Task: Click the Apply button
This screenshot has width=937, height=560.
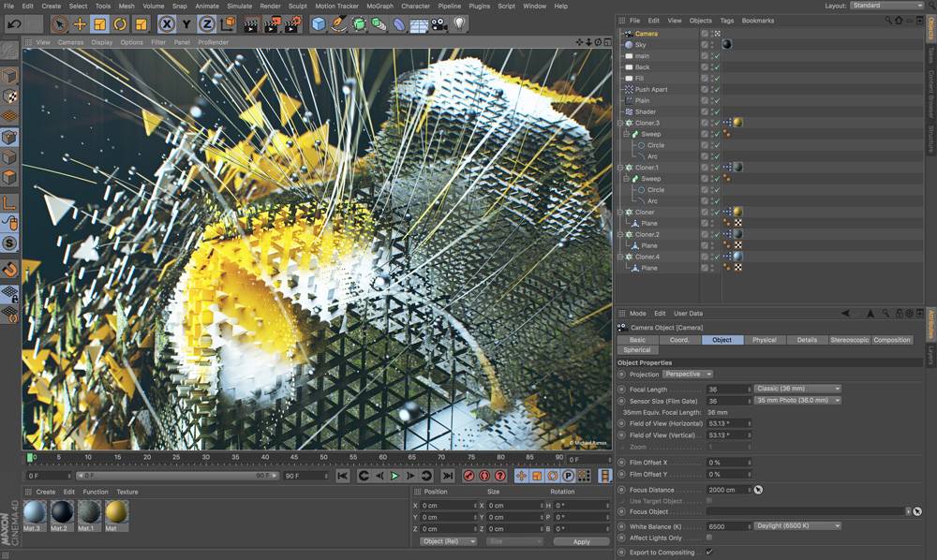Action: pos(582,541)
